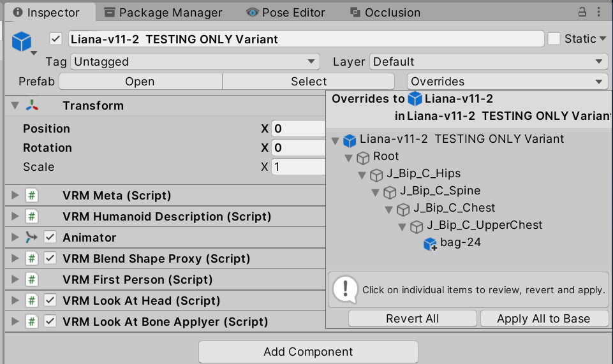Collapse the J_Bip_C_Hips tree node
Image resolution: width=613 pixels, height=364 pixels.
tap(362, 175)
